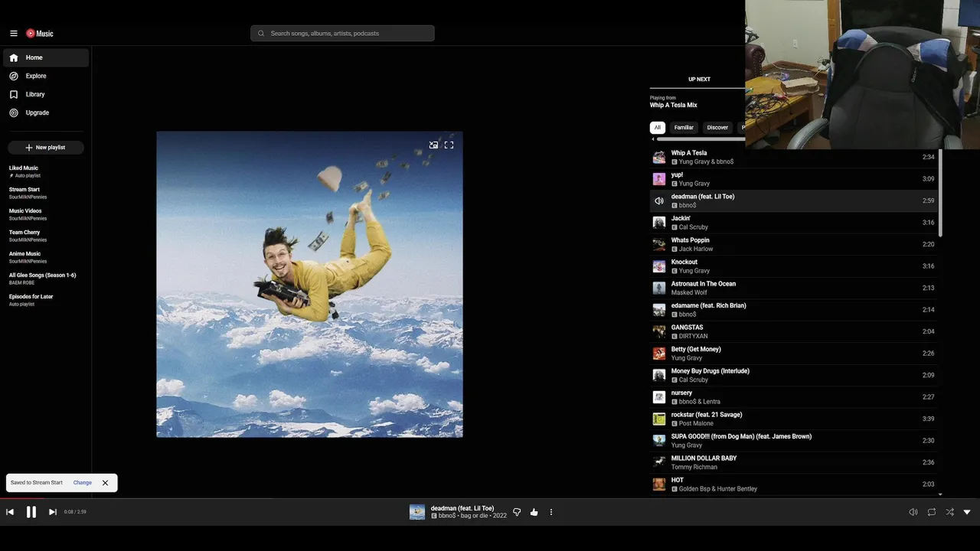Play Money Buy Drugs (Interlude)
The height and width of the screenshot is (551, 980).
(x=793, y=375)
